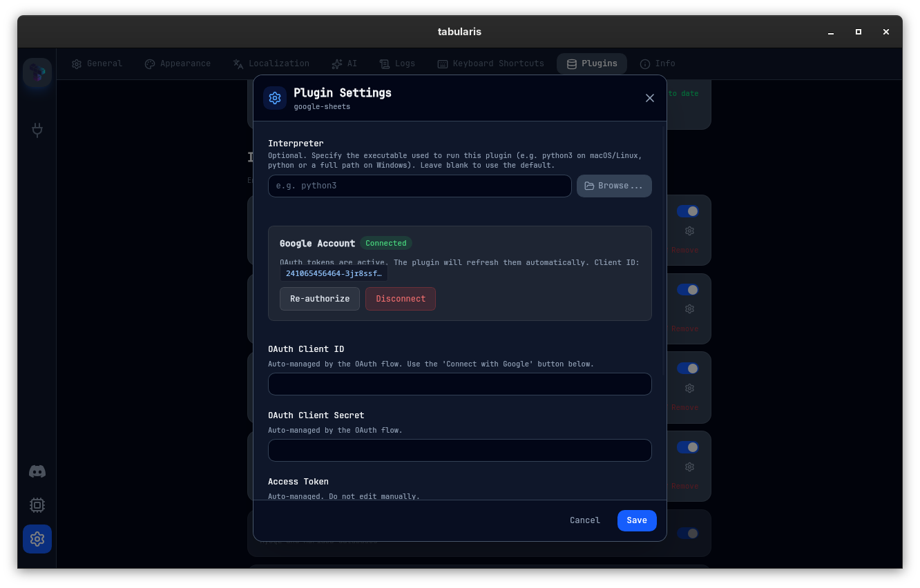Screen dimensions: 920x588
Task: Switch to the Appearance tab
Action: tap(178, 63)
